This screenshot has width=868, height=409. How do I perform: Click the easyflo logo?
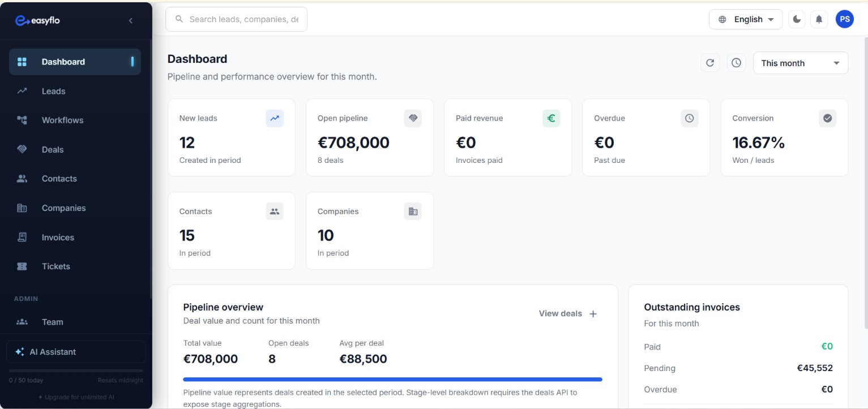pyautogui.click(x=37, y=20)
